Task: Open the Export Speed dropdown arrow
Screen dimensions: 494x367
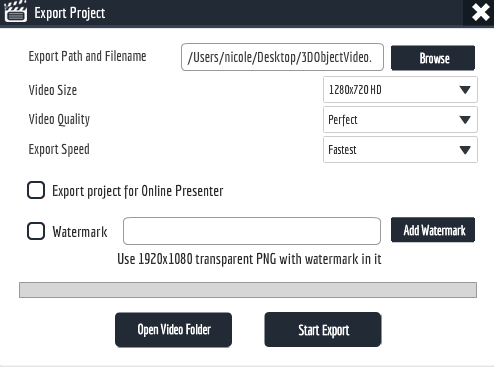Action: tap(465, 150)
